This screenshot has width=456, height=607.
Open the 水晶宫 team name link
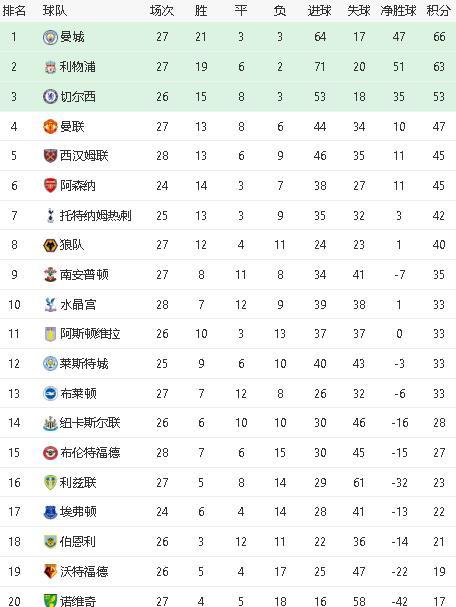78,305
